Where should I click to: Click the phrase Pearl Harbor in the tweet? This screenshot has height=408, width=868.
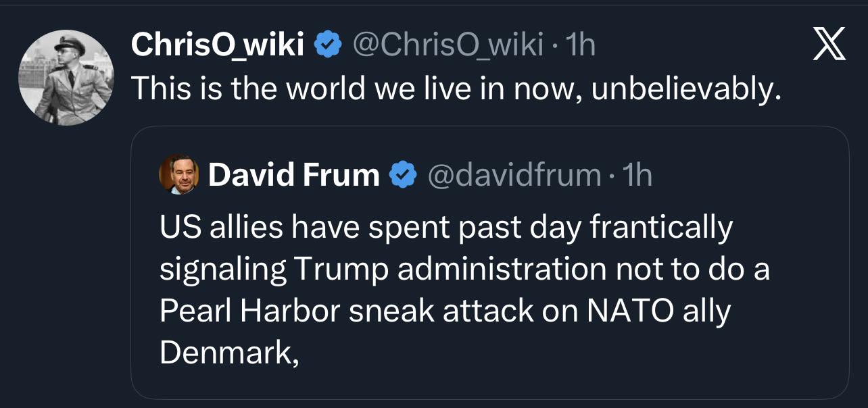tap(250, 309)
